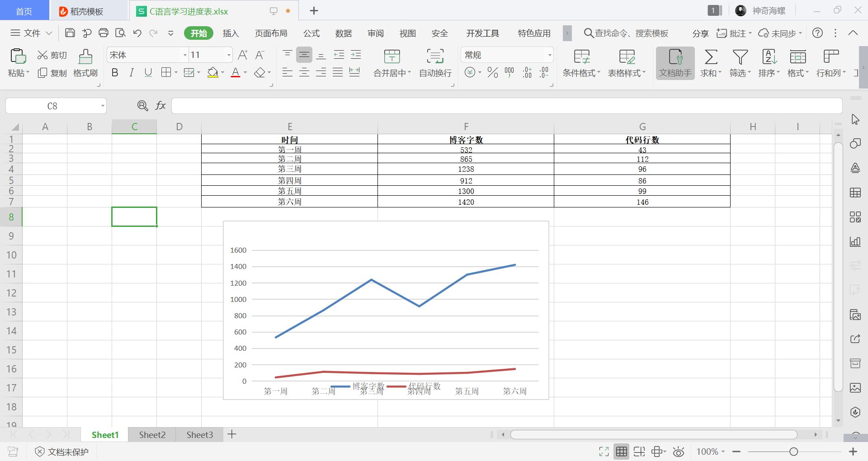Toggle Bold formatting

(x=115, y=73)
